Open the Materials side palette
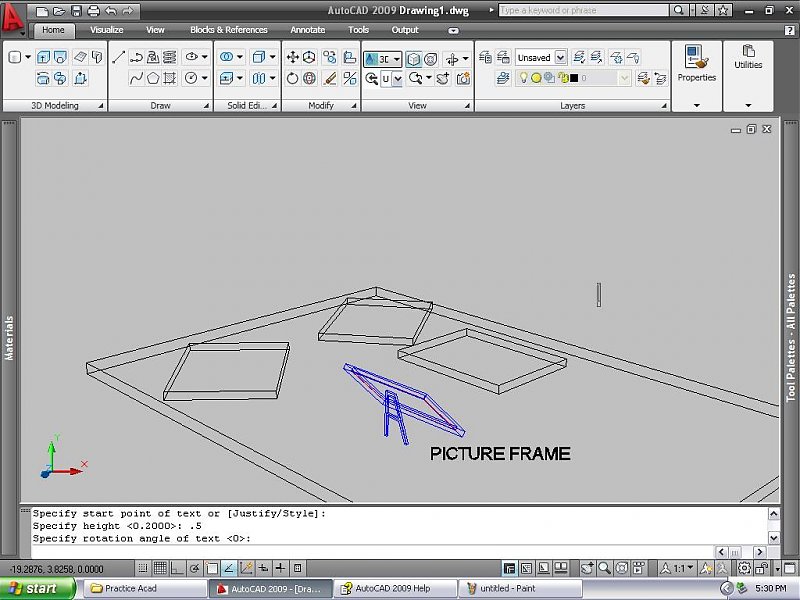 [9, 338]
